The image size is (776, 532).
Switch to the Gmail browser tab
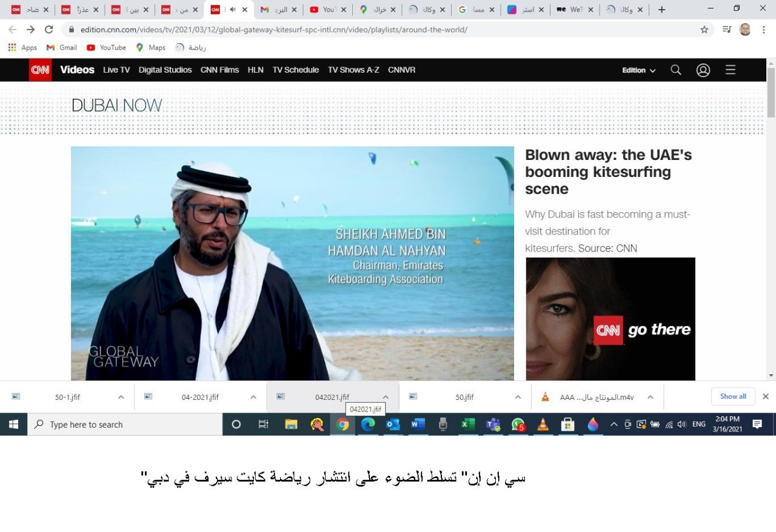(278, 10)
